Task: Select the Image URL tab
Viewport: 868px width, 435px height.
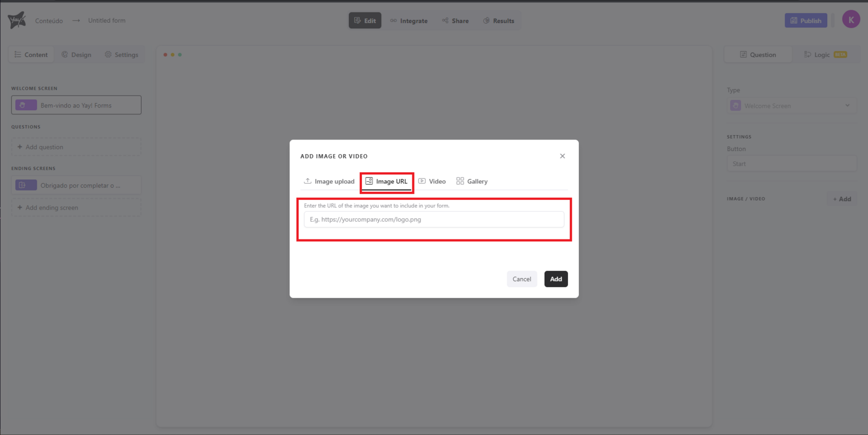Action: (387, 181)
